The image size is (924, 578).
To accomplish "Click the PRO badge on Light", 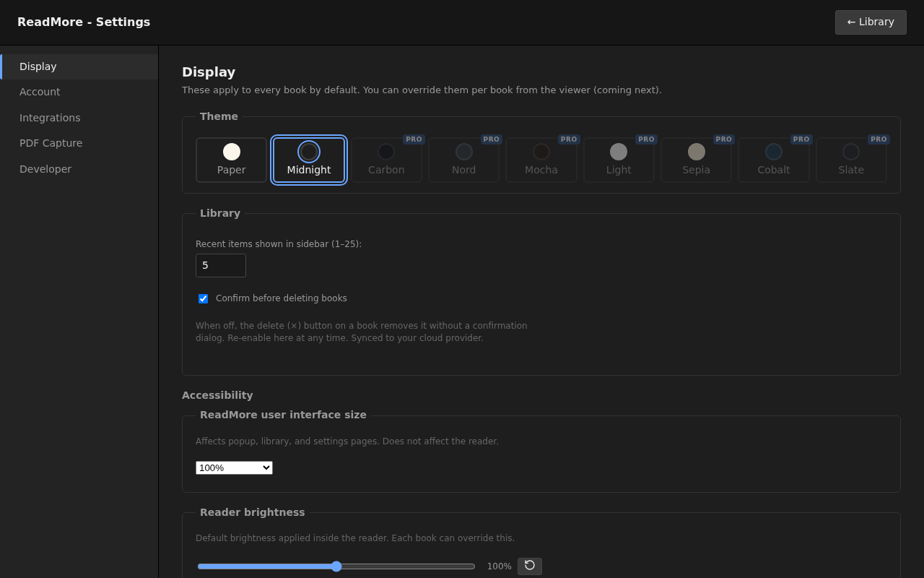I will coord(646,139).
